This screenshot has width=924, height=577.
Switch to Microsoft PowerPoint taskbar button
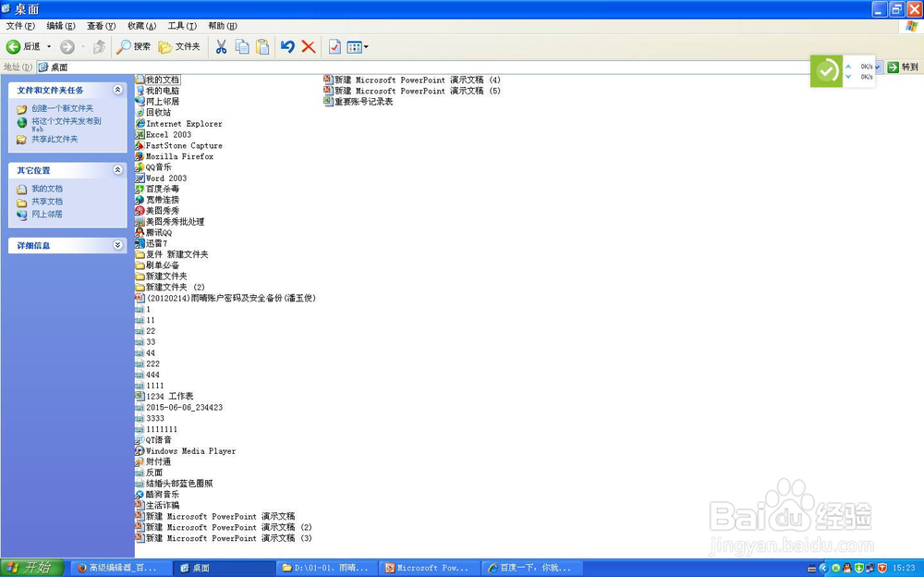(x=429, y=568)
